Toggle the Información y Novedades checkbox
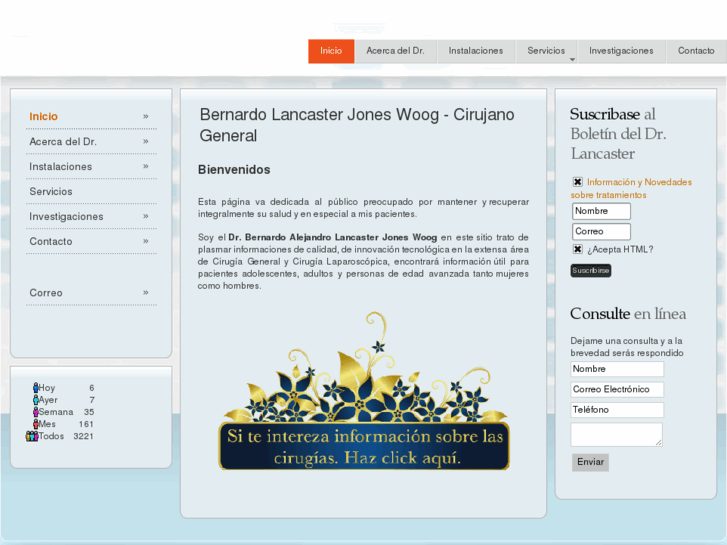The image size is (727, 545). pos(577,182)
